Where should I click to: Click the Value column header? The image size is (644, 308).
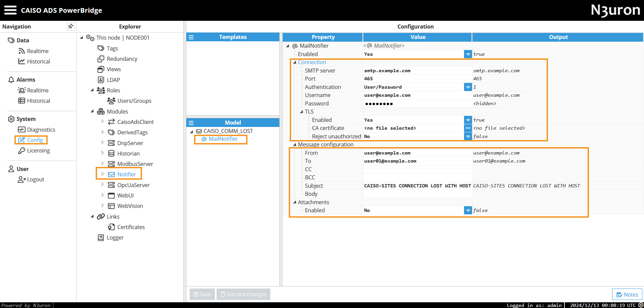(417, 37)
